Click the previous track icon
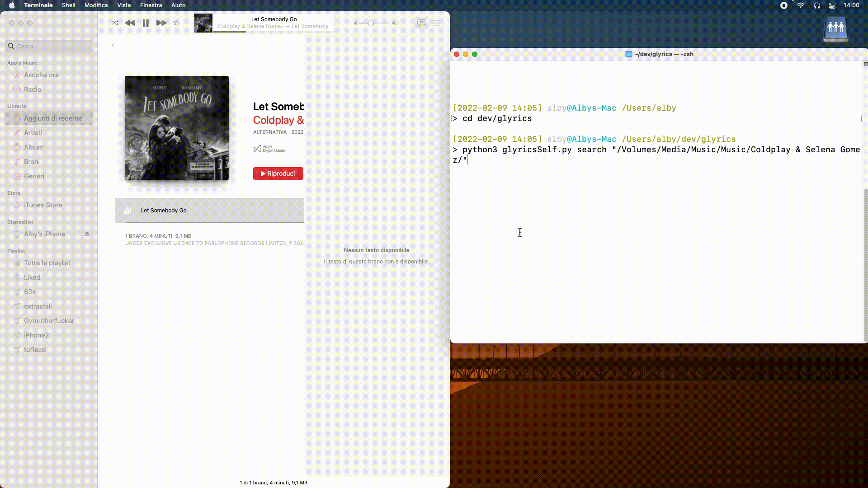 tap(130, 23)
